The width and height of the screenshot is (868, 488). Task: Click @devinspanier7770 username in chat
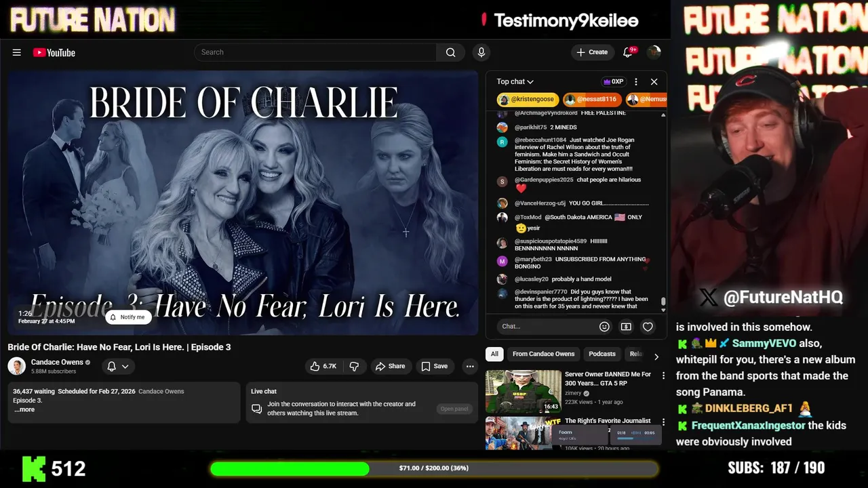pyautogui.click(x=540, y=292)
